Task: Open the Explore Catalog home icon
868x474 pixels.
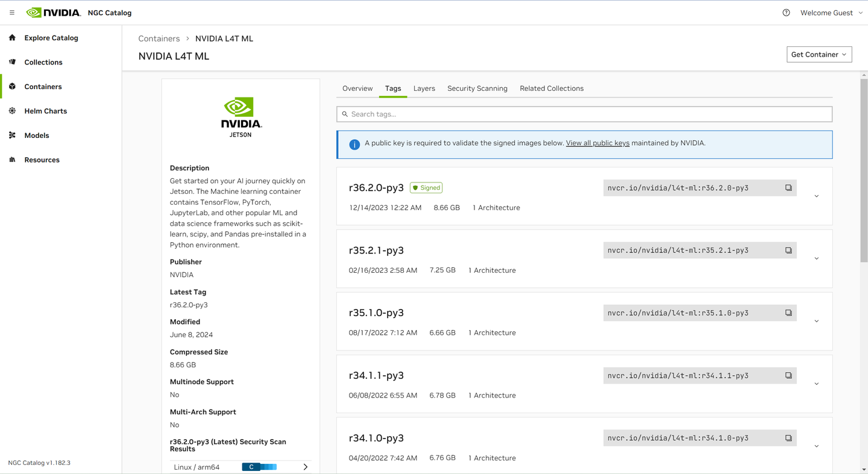Action: [x=12, y=37]
